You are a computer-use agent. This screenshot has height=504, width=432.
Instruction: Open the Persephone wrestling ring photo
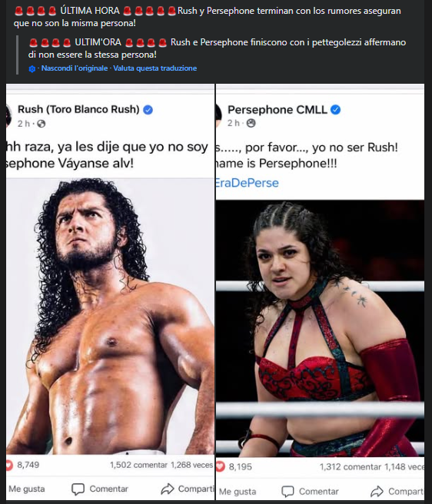click(x=320, y=328)
